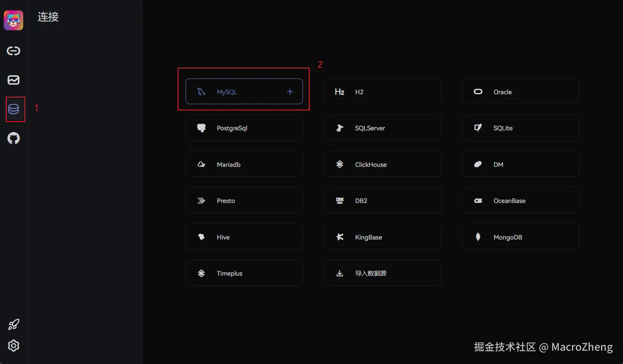Pick the Oracle connection type
Screen dimensions: 623x364
(x=520, y=92)
